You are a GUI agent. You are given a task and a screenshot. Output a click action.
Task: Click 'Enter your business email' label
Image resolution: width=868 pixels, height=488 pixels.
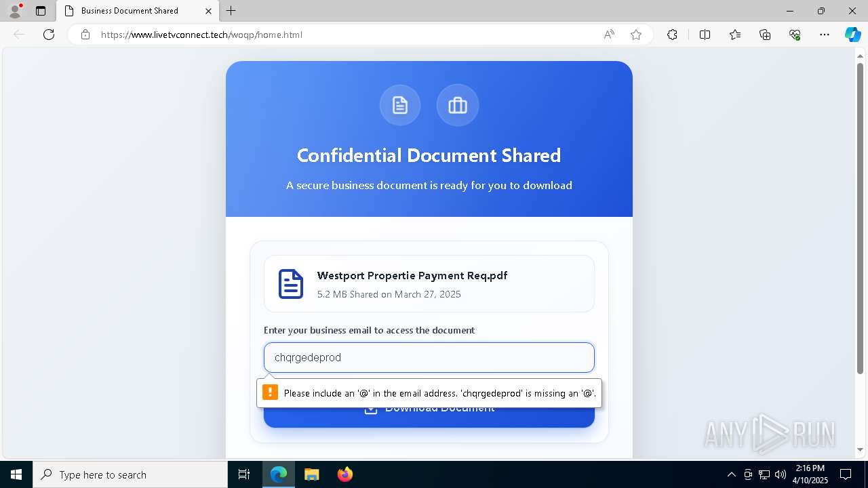pos(369,330)
